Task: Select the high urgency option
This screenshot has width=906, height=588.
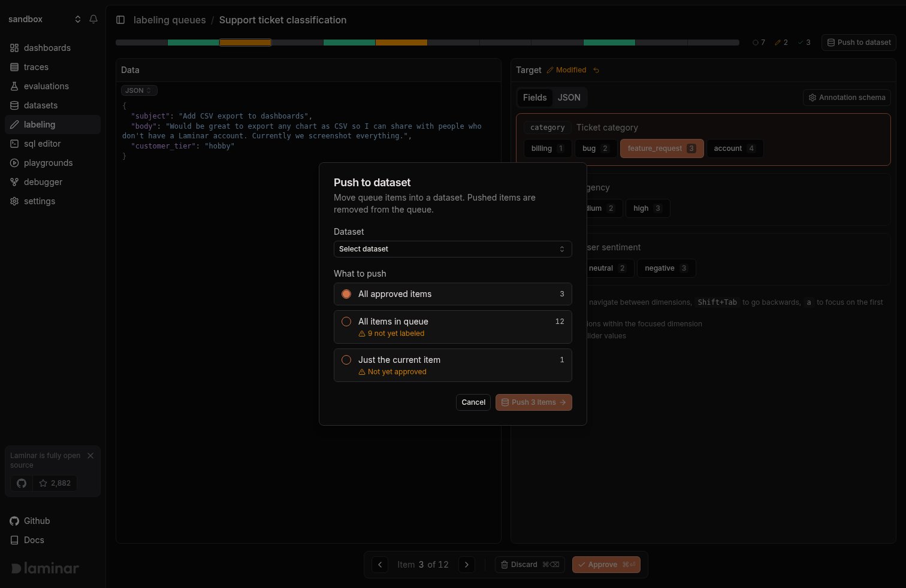Action: [648, 208]
